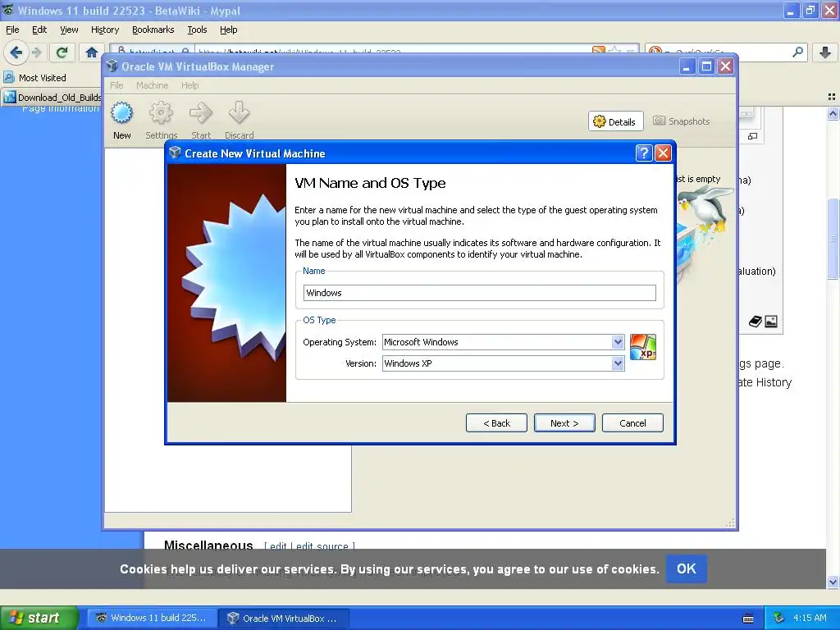Click the 4:15 AM system clock
Screen dimensions: 840x630
(810, 618)
